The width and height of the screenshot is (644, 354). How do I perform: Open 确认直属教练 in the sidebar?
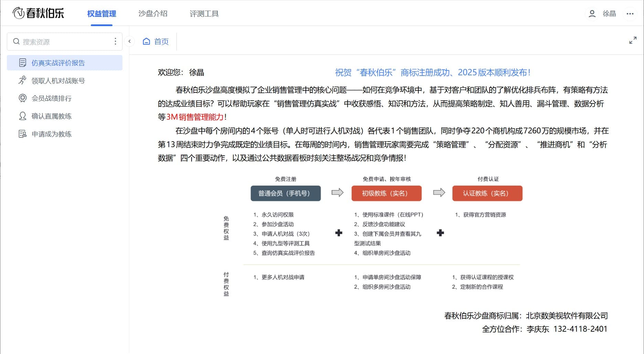coord(65,116)
